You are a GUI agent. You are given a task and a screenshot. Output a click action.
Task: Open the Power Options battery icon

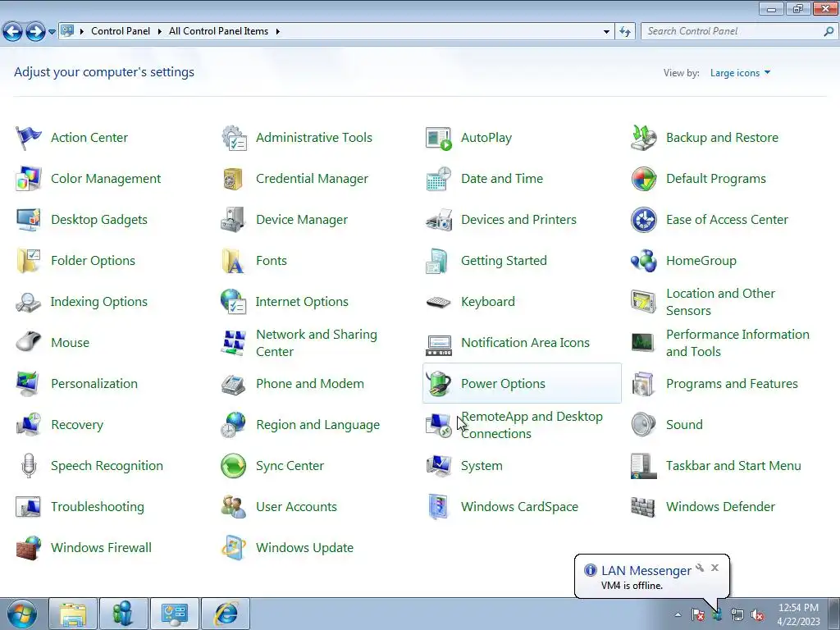click(x=439, y=384)
